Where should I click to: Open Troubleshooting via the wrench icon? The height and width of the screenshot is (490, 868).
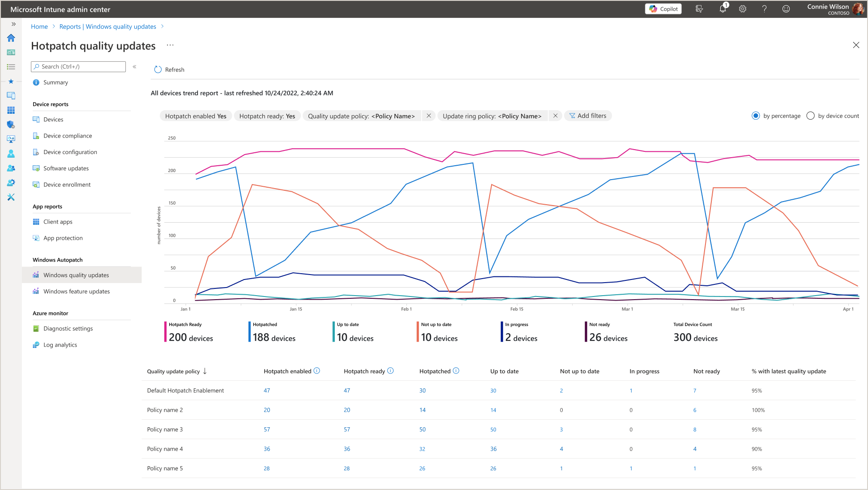11,197
